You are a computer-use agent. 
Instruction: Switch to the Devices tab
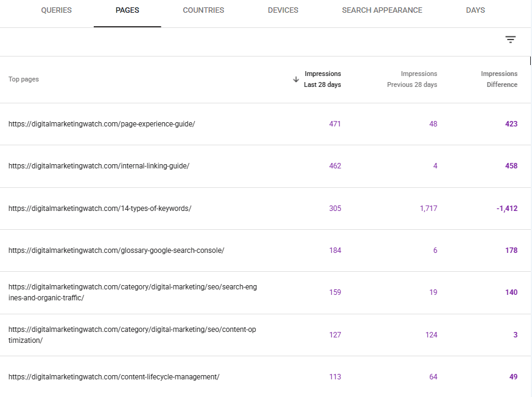coord(283,10)
